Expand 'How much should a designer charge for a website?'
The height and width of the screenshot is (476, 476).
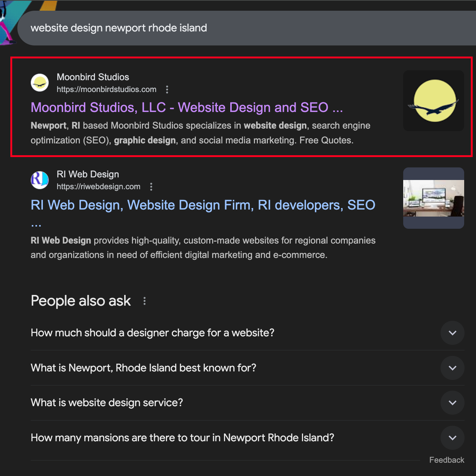click(452, 333)
